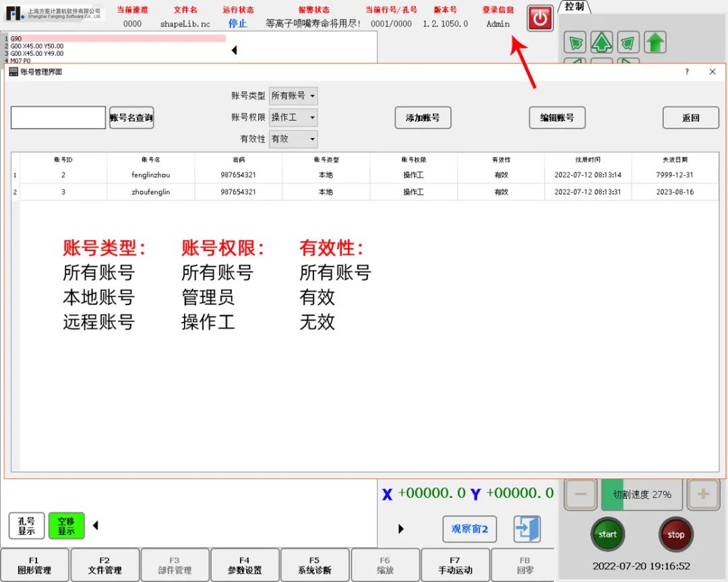728x582 pixels.
Task: Click expiry date 2023-08-16 cell
Action: 675,192
